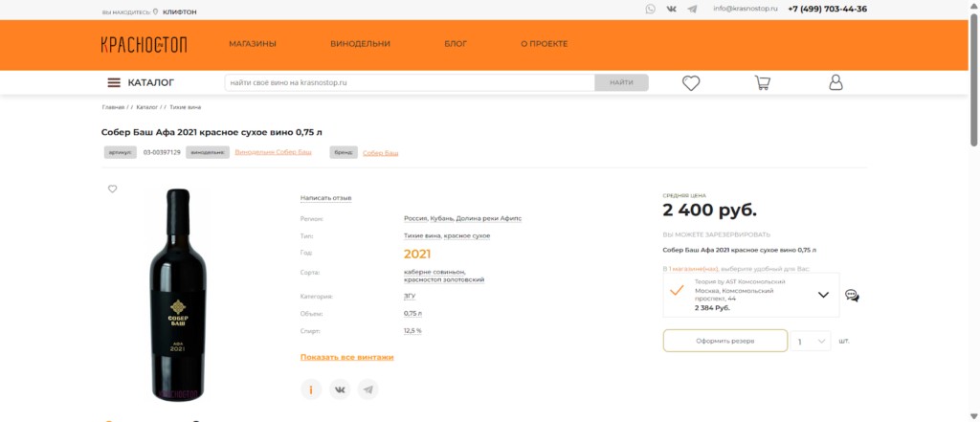This screenshot has width=980, height=422.
Task: Click the orange info share icon
Action: pos(311,389)
